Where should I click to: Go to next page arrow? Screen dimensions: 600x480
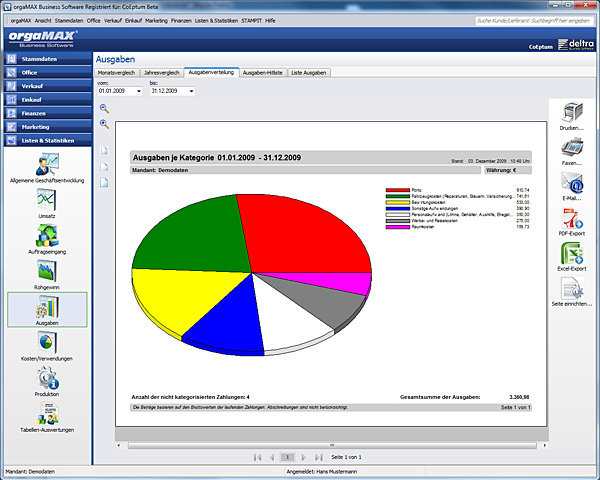coord(304,457)
